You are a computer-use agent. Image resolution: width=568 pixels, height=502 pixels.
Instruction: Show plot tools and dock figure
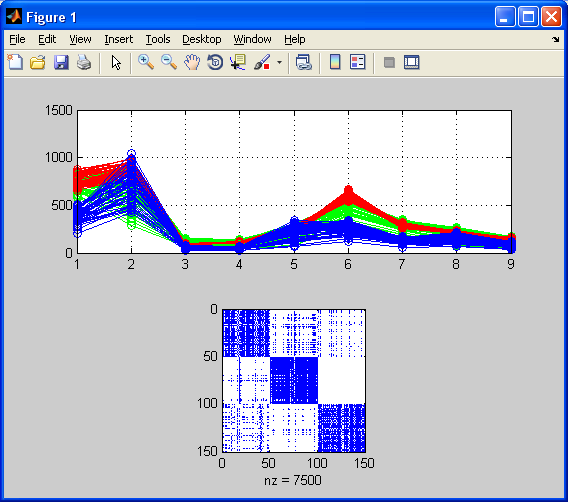point(412,62)
